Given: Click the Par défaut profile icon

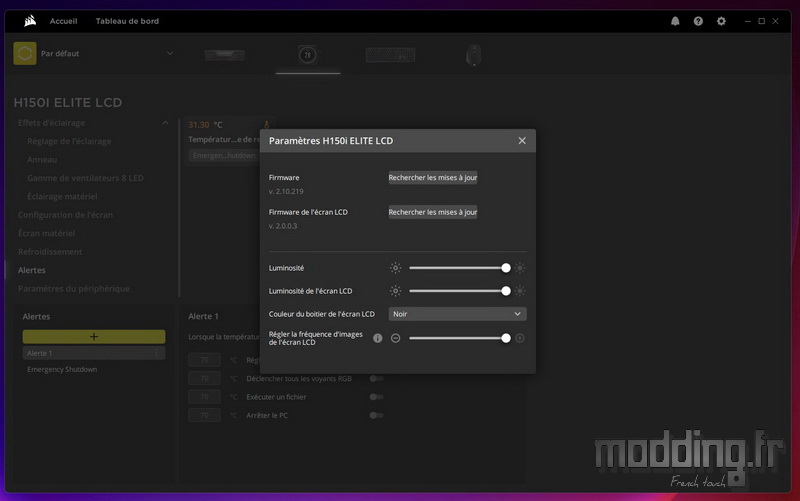Looking at the screenshot, I should tap(25, 54).
